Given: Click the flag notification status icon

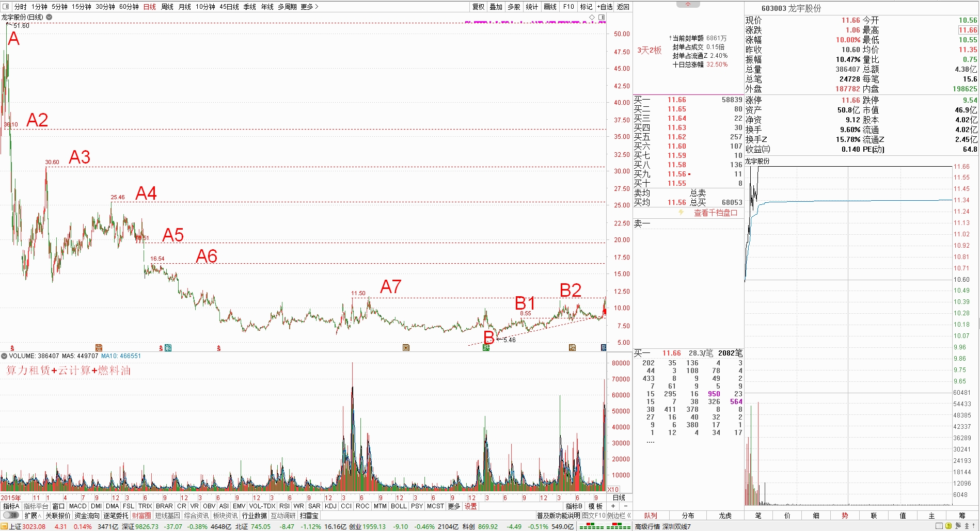Looking at the screenshot, I should tap(958, 526).
